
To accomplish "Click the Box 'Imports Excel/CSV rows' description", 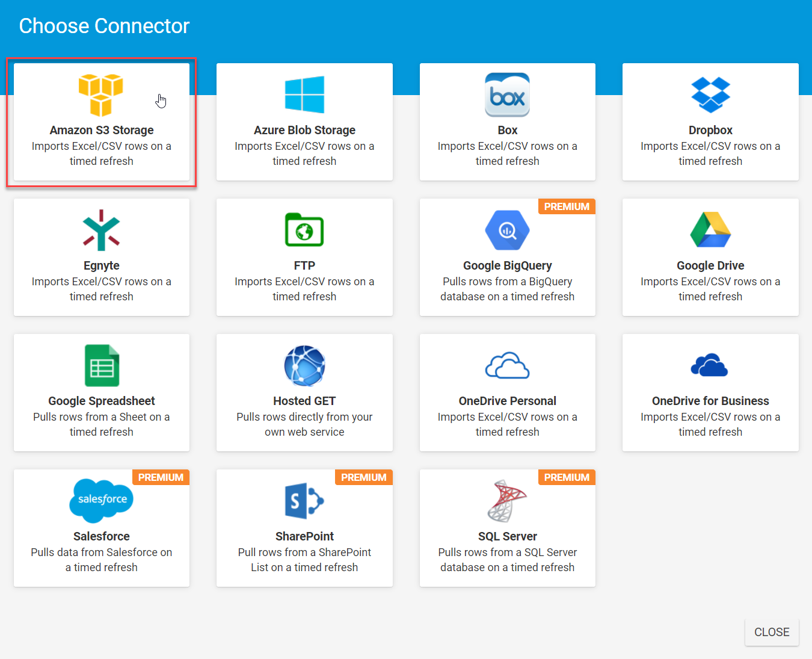I will click(508, 153).
